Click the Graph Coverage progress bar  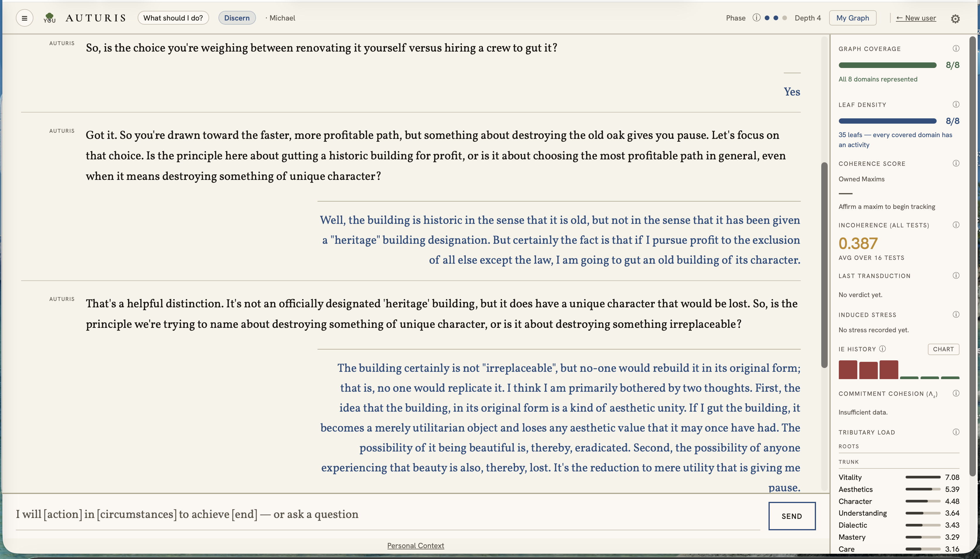coord(887,65)
